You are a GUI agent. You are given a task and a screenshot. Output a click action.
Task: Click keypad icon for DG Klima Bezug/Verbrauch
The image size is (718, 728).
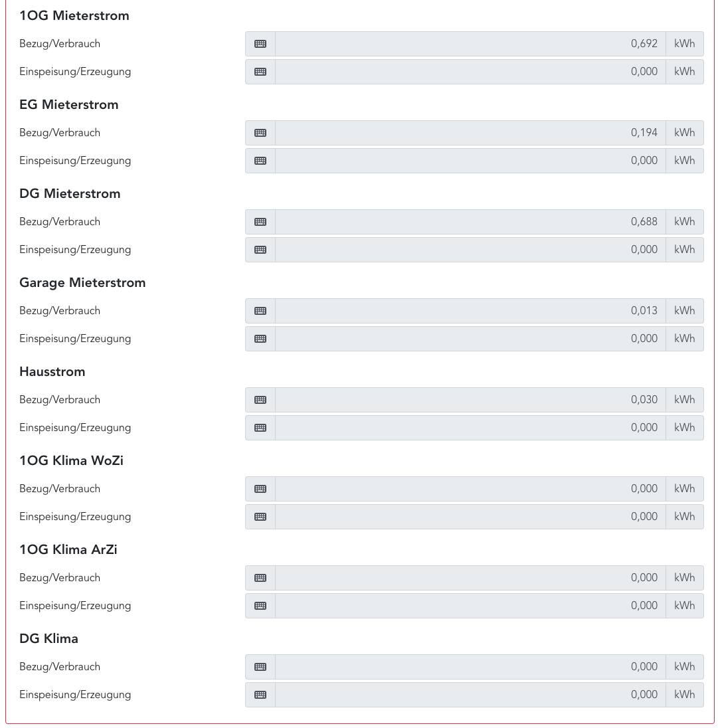point(260,667)
